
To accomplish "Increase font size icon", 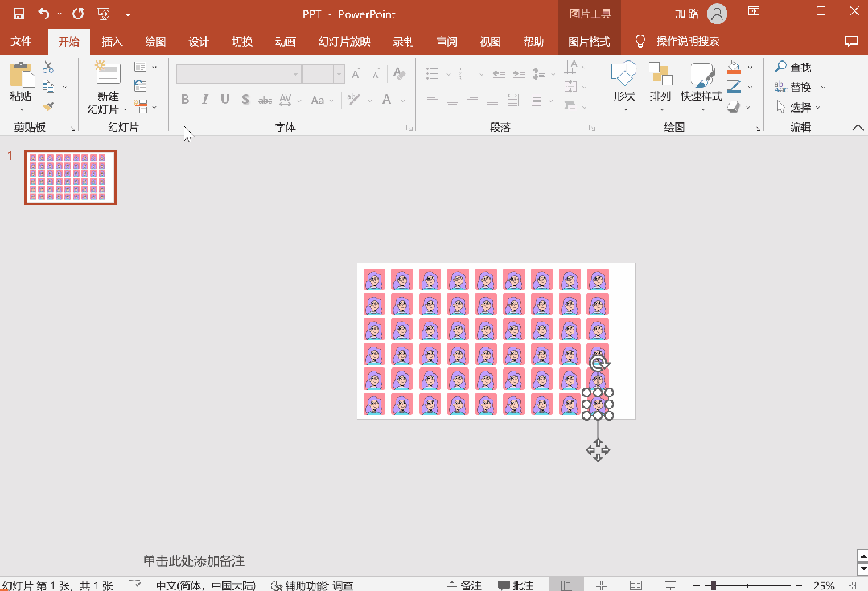I will [x=356, y=74].
